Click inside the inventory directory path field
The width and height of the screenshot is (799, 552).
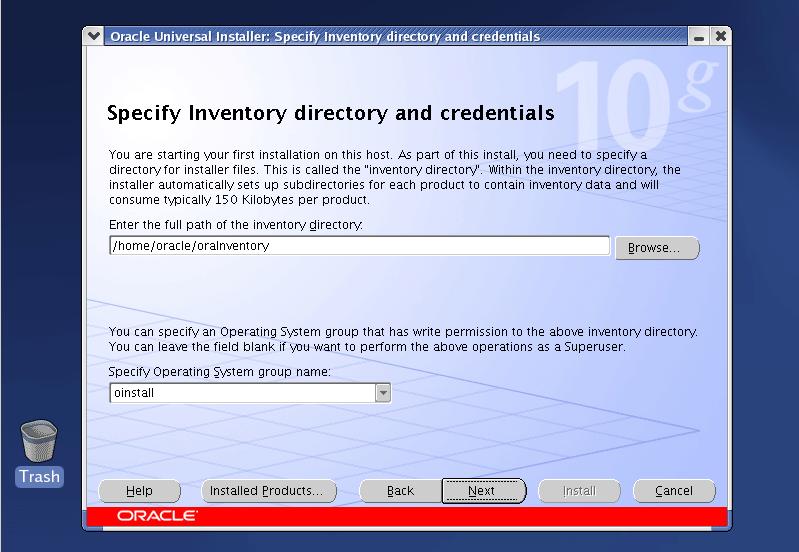pos(359,246)
